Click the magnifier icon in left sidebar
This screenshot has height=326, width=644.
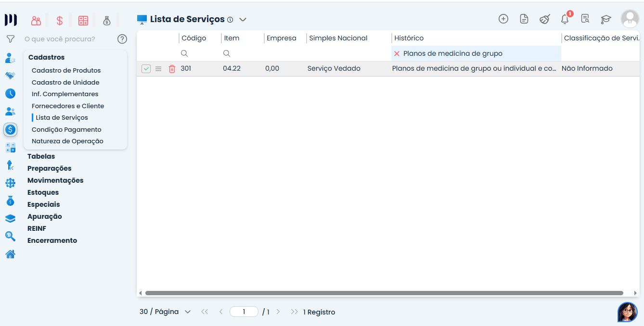tap(10, 236)
